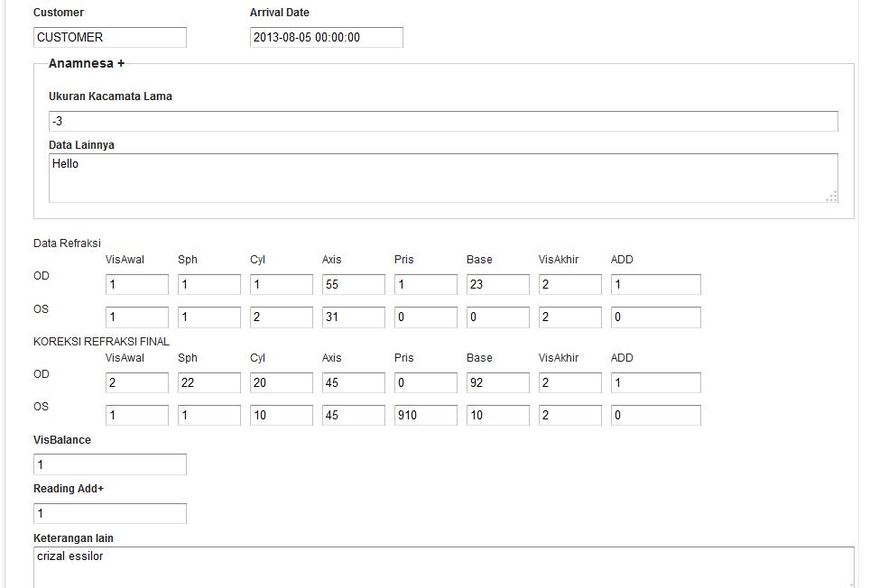Select Data Refraksi OD Axis field showing 55
The height and width of the screenshot is (588, 879).
354,284
